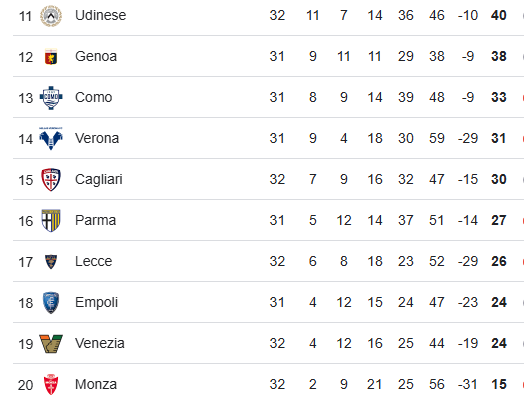Click the Genoa club crest
Screen dimensions: 524x395
[51, 56]
